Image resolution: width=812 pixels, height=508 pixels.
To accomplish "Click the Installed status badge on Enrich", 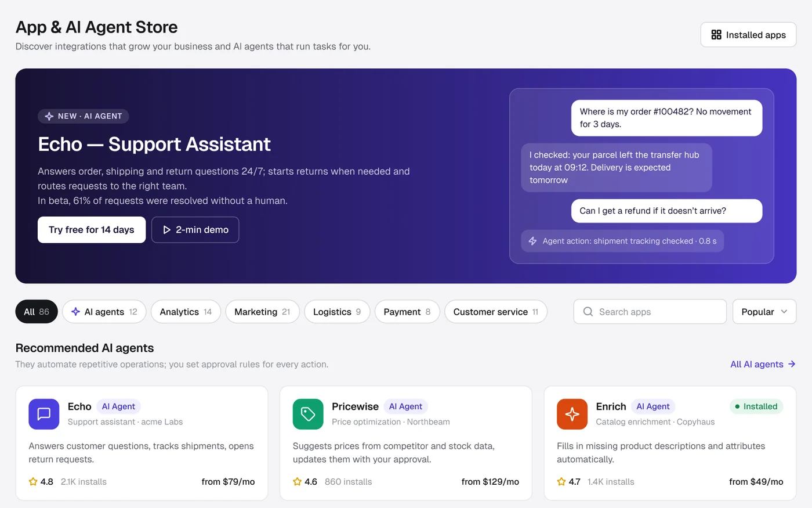I will (x=756, y=406).
